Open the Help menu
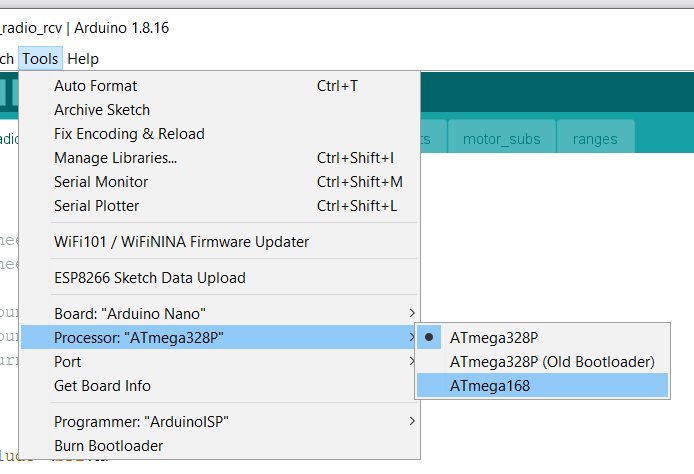The width and height of the screenshot is (694, 474). pos(83,59)
